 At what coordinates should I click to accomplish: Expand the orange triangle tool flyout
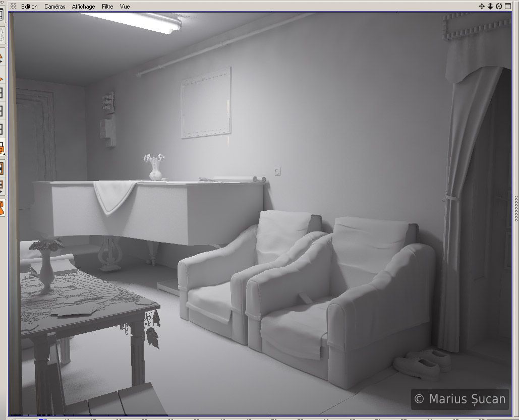[2, 57]
